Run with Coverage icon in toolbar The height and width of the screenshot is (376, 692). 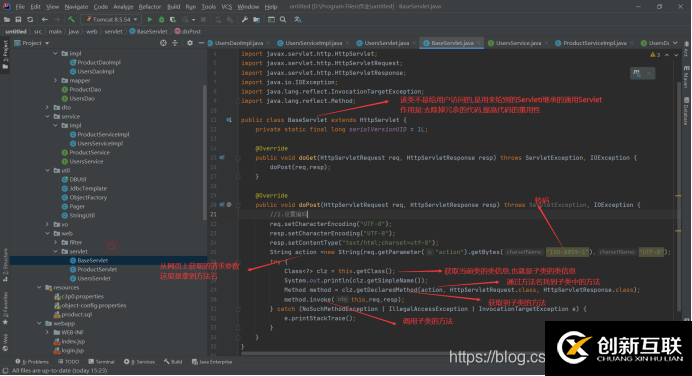(x=173, y=19)
